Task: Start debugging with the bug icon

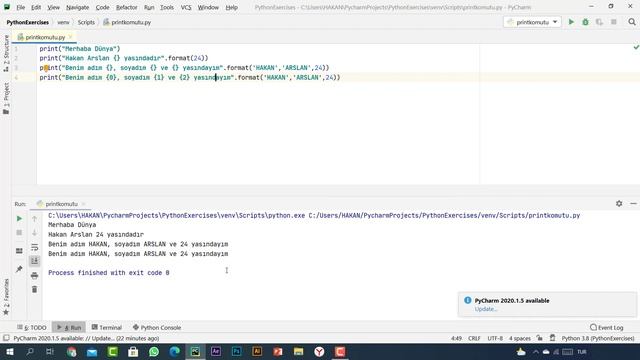Action: (585, 22)
